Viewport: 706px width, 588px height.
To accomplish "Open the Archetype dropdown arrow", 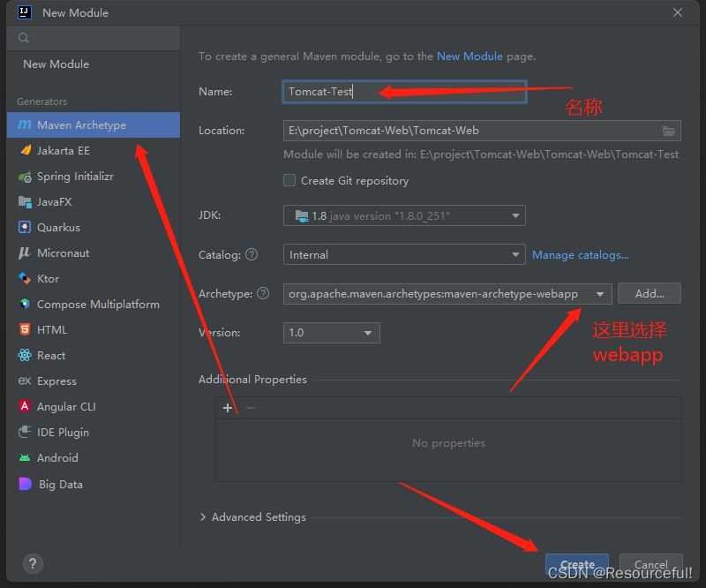I will tap(600, 294).
